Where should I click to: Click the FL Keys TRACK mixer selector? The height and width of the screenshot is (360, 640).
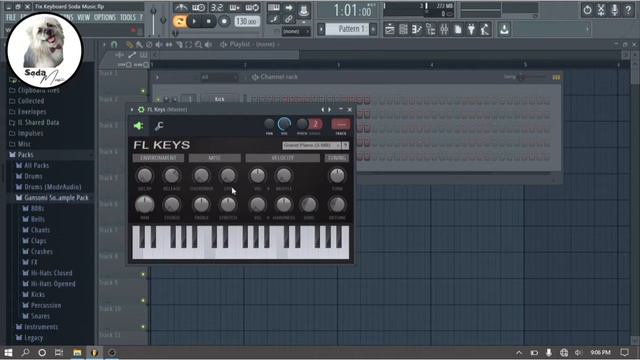click(x=341, y=124)
